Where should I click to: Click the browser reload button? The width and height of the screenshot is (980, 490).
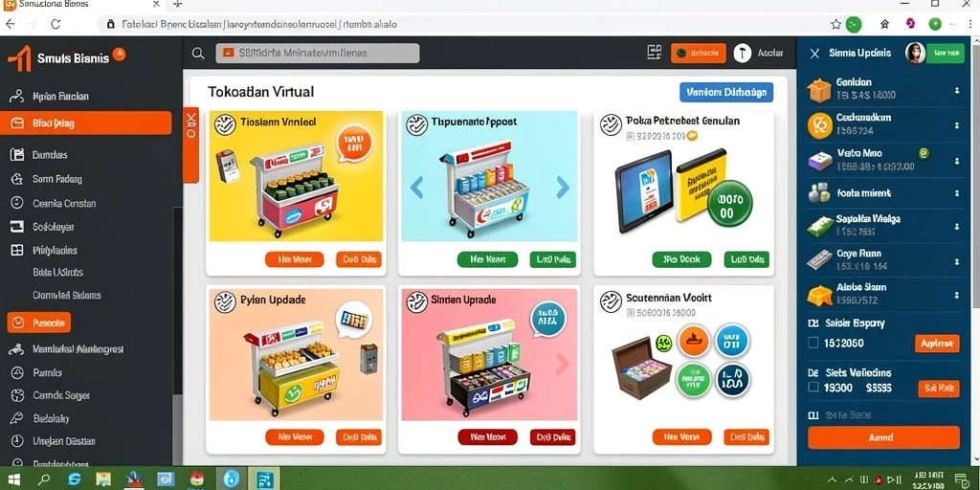[x=56, y=24]
